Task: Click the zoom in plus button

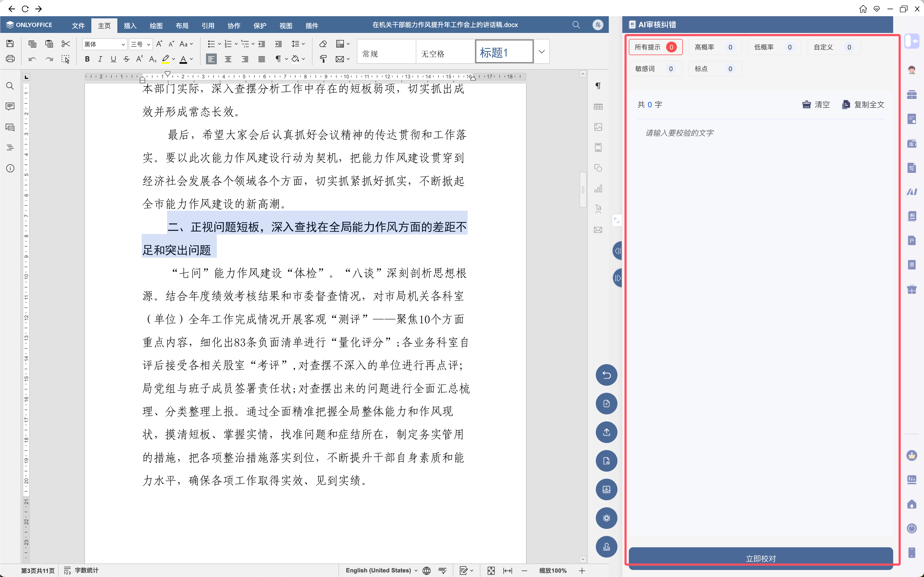Action: point(582,571)
